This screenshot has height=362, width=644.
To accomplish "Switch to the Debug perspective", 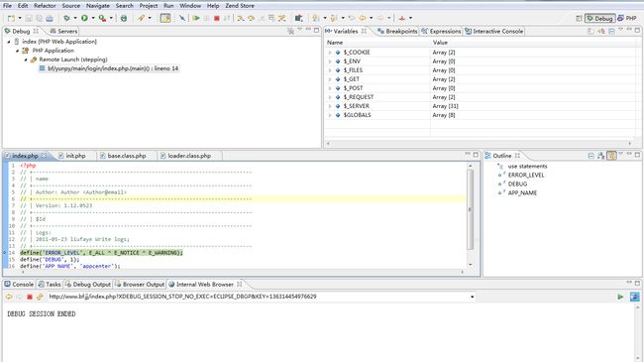I will [599, 18].
